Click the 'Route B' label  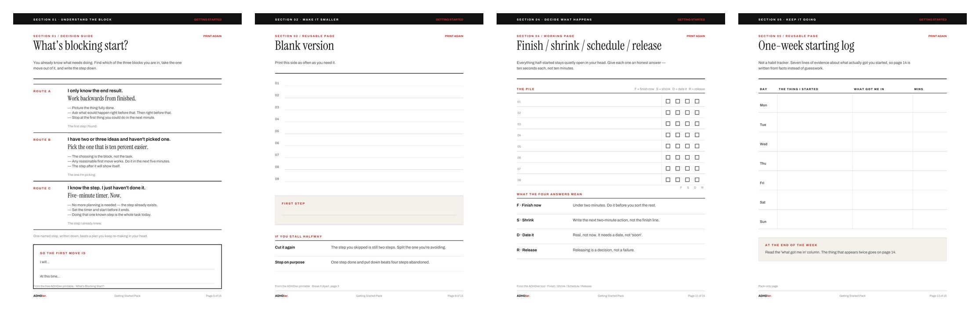(x=42, y=140)
